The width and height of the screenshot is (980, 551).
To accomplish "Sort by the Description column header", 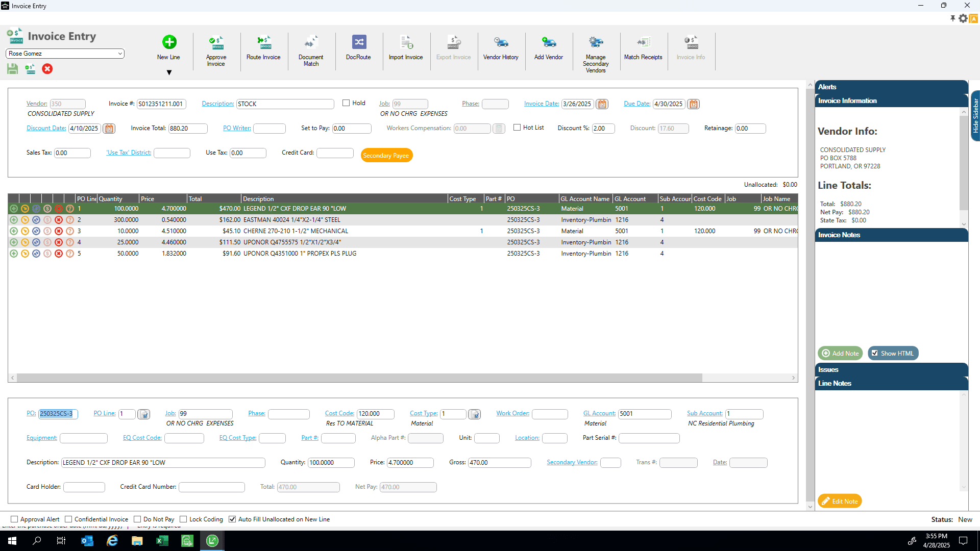I will [344, 199].
